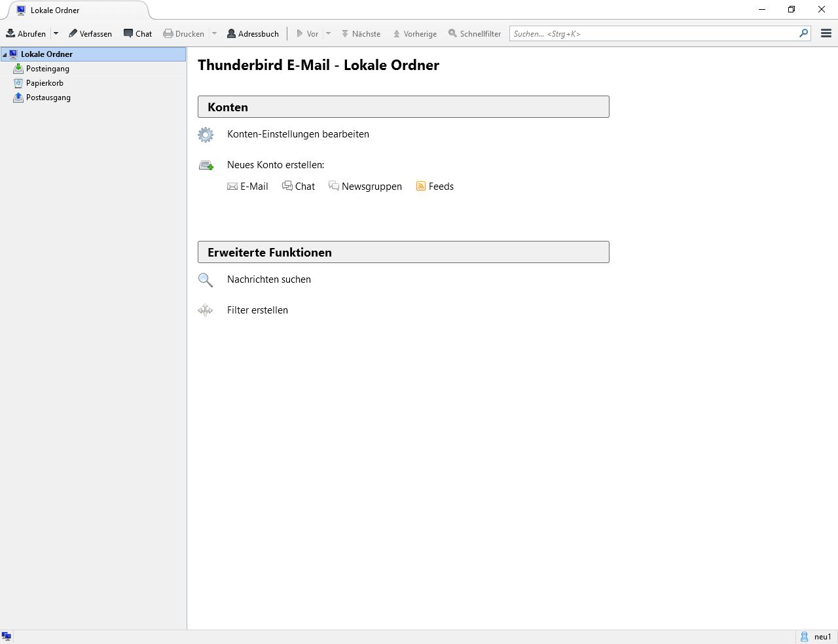Close the Thunderbird window
Image resolution: width=838 pixels, height=644 pixels.
pyautogui.click(x=822, y=10)
